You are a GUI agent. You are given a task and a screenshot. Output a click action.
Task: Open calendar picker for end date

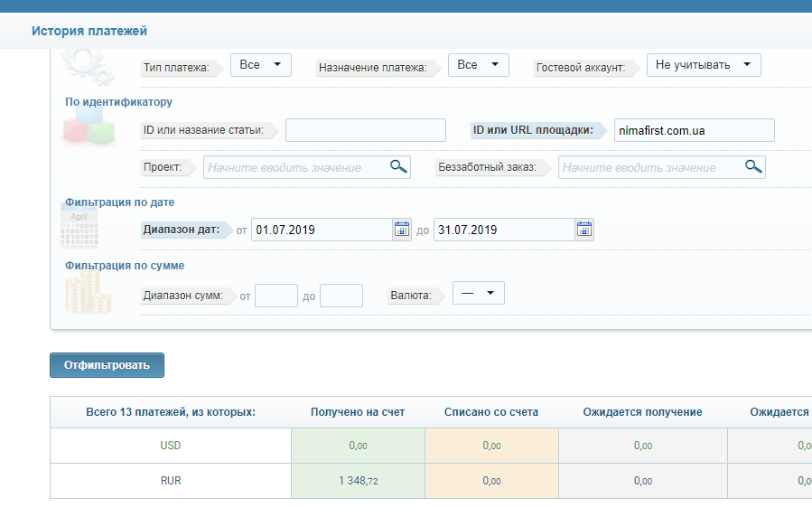[584, 230]
